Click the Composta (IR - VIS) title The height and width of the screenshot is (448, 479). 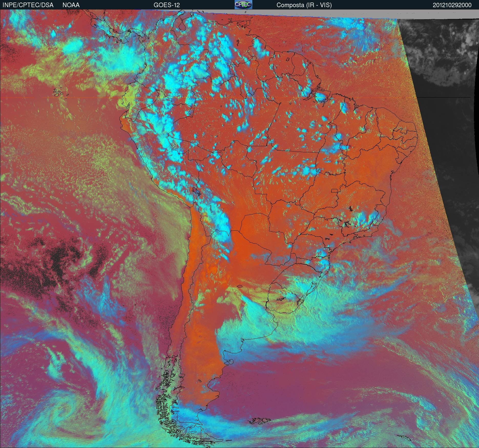pyautogui.click(x=304, y=5)
